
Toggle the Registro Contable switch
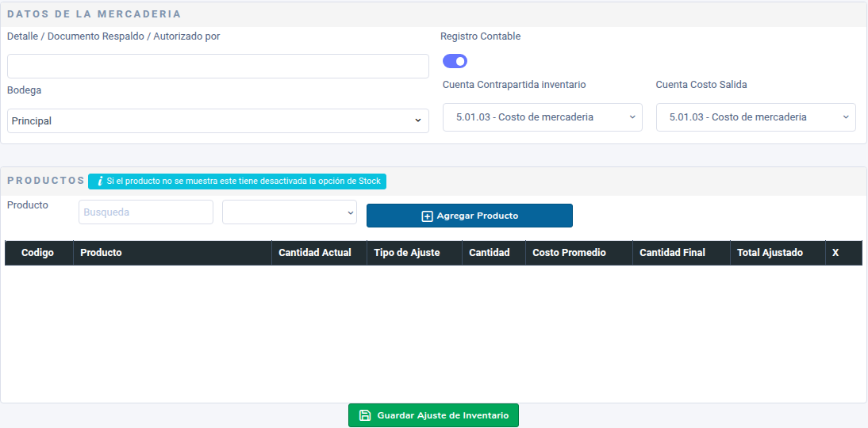pyautogui.click(x=455, y=61)
